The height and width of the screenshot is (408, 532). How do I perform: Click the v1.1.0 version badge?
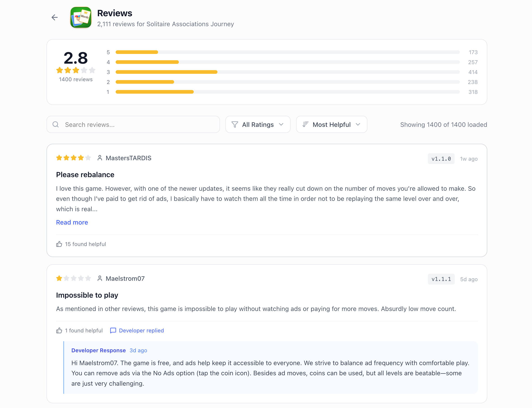[441, 159]
